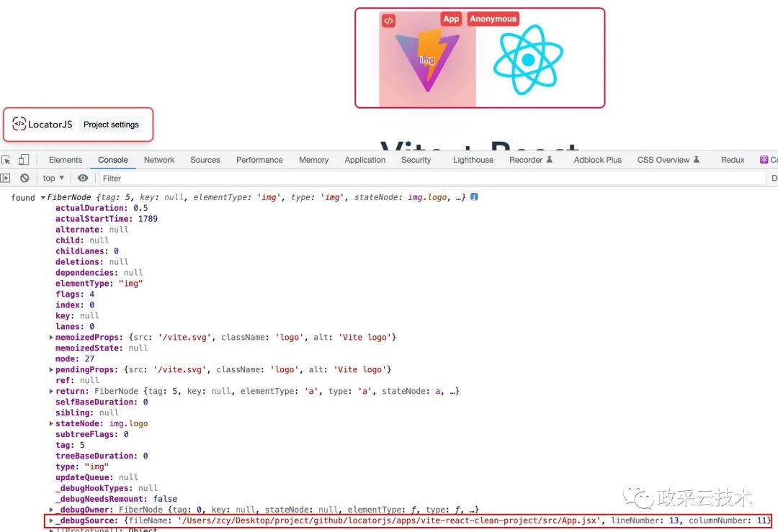Click the _debugNeedsRemount: false line
The height and width of the screenshot is (532, 778).
pyautogui.click(x=116, y=499)
